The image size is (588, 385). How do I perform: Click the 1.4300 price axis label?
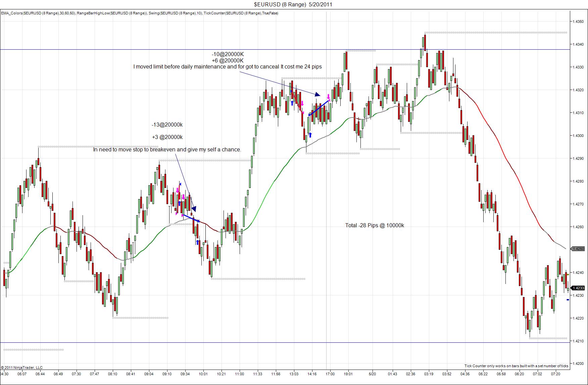click(x=578, y=136)
